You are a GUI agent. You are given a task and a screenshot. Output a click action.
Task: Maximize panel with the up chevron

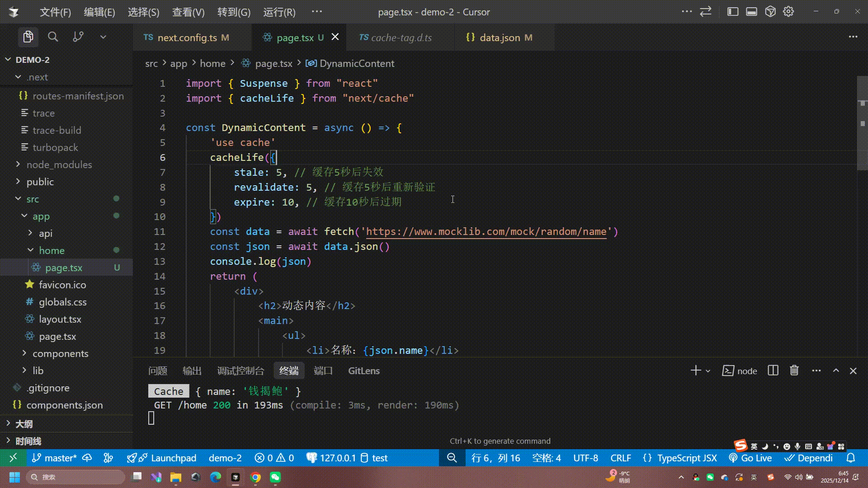(836, 371)
